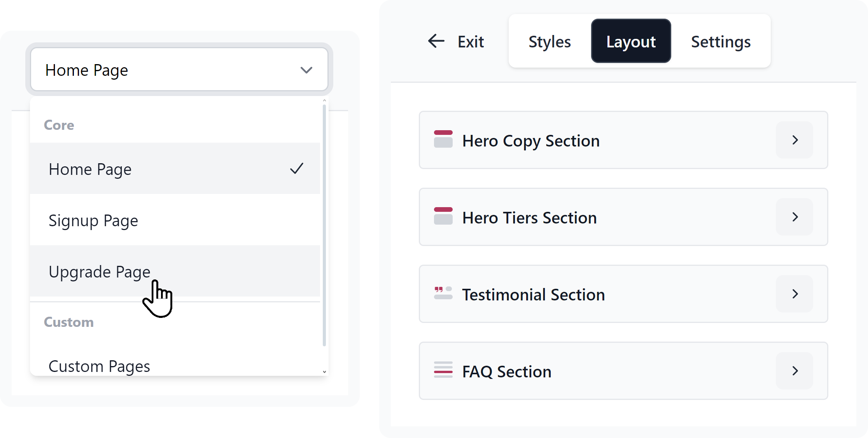This screenshot has height=438, width=868.
Task: Click the checkmark next to Home Page
Action: (x=296, y=169)
